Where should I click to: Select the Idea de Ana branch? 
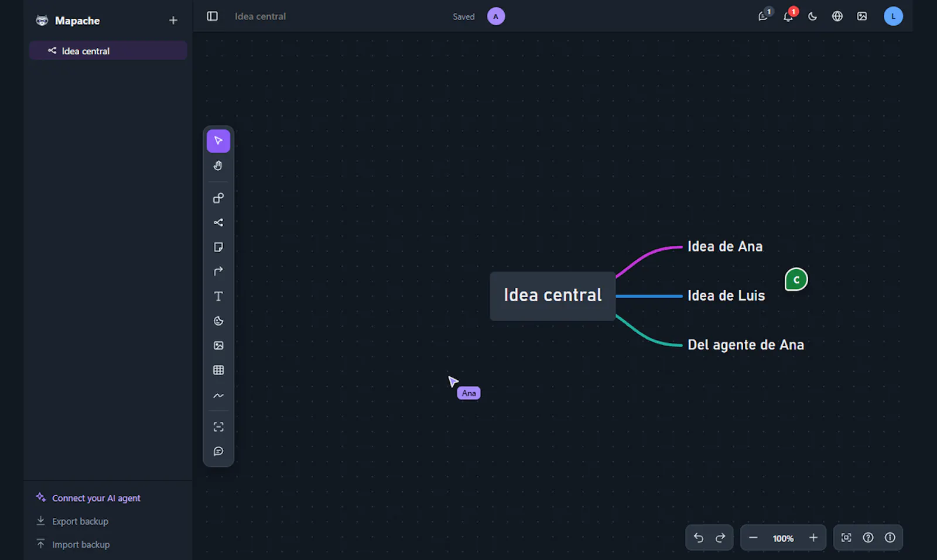(x=725, y=247)
